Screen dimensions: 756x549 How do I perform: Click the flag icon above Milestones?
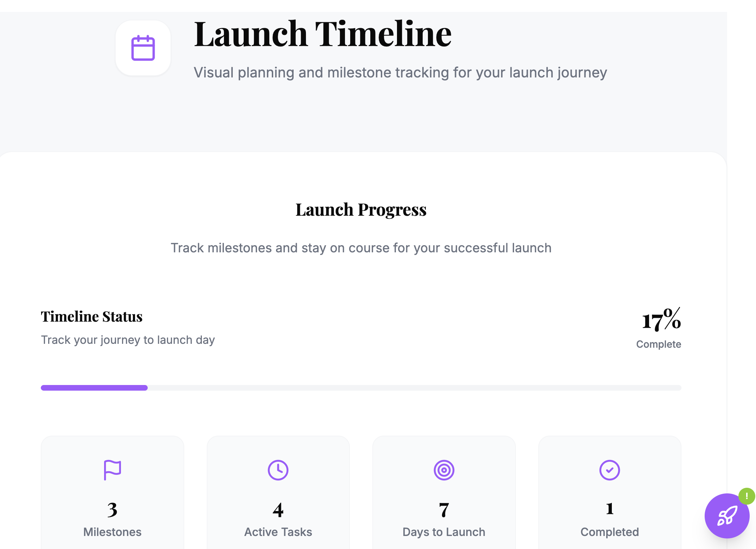tap(112, 470)
